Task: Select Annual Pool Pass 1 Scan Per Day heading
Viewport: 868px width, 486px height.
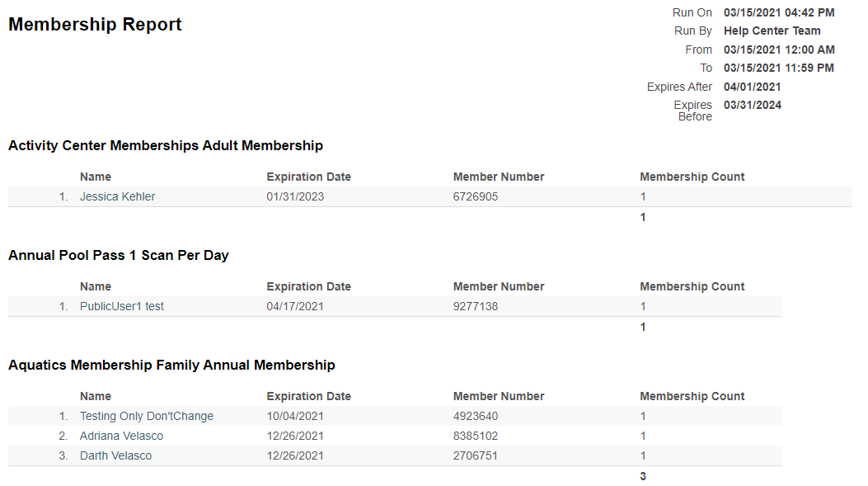Action: pyautogui.click(x=119, y=256)
